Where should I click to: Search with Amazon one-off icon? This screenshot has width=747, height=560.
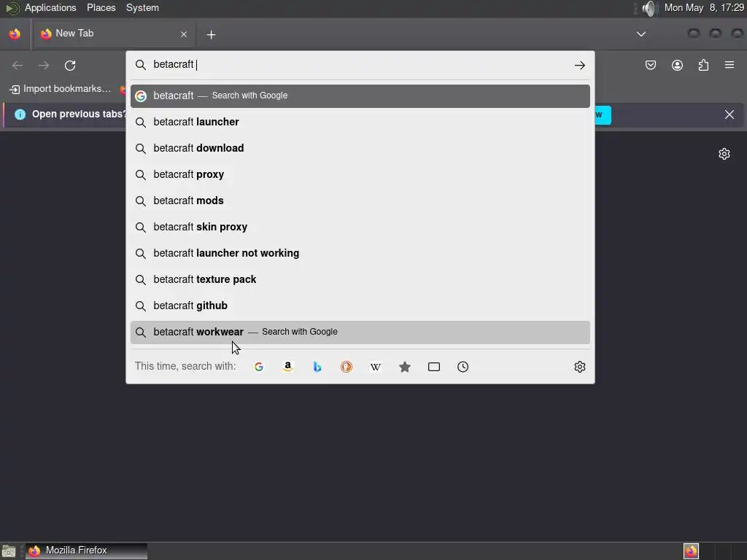(x=287, y=367)
